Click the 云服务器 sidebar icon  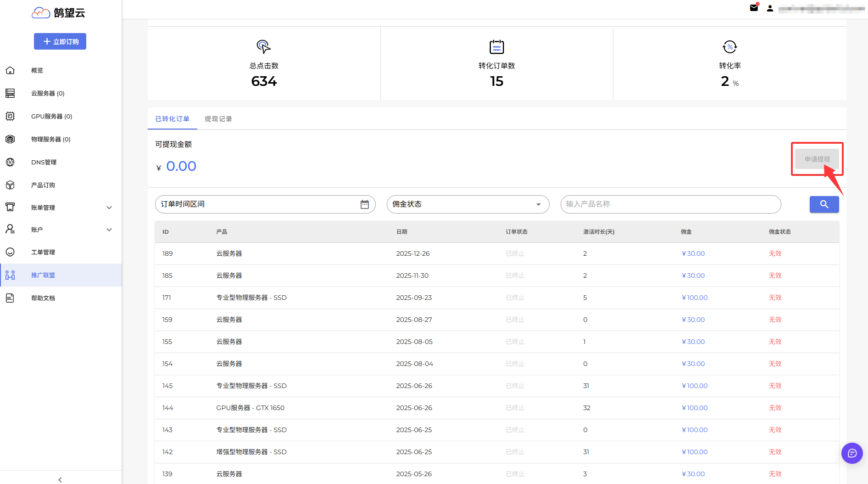10,93
